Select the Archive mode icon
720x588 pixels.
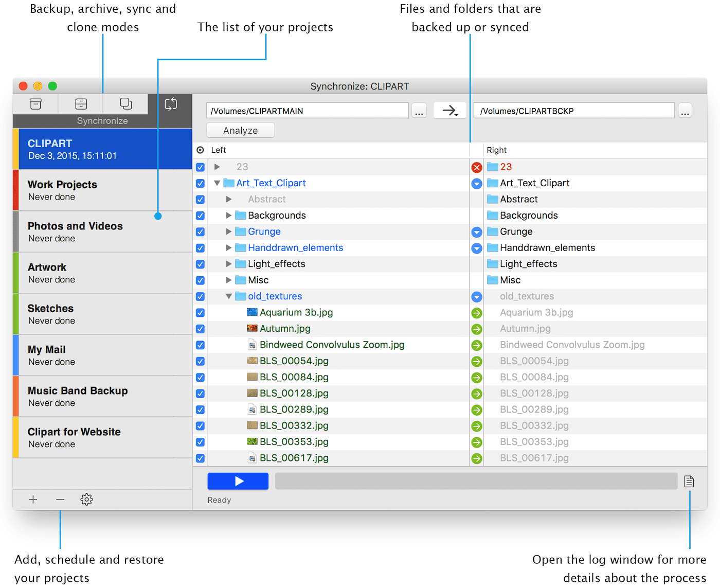[81, 104]
